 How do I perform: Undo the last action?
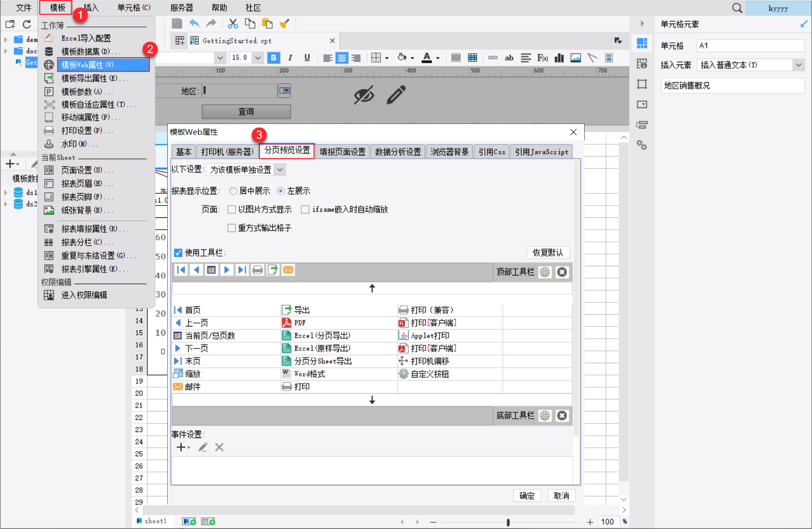pyautogui.click(x=194, y=23)
